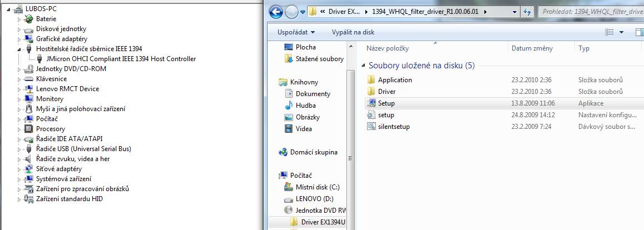Screen dimensions: 644x230
Task: Click the JMicron OHCI Host Controller icon
Action: pos(39,59)
